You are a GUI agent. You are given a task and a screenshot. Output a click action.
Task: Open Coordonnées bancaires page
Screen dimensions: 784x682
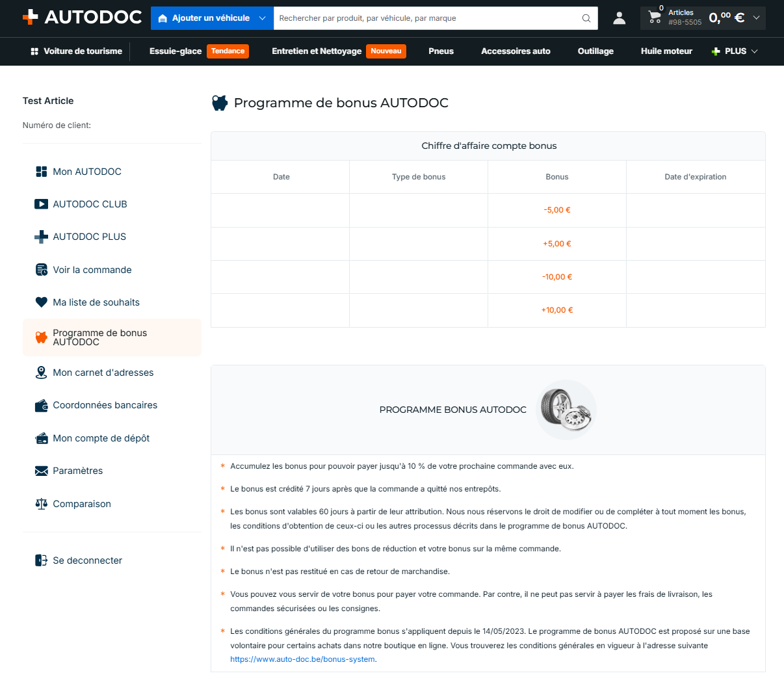click(105, 405)
